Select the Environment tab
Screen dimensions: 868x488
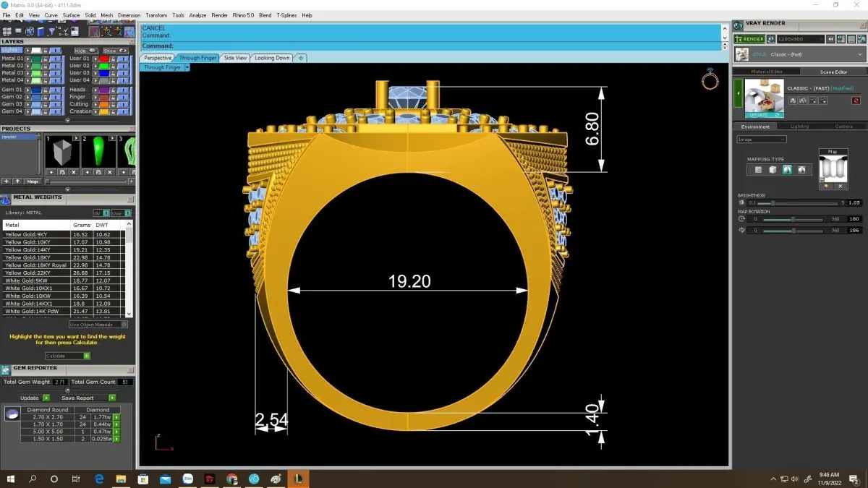point(755,127)
